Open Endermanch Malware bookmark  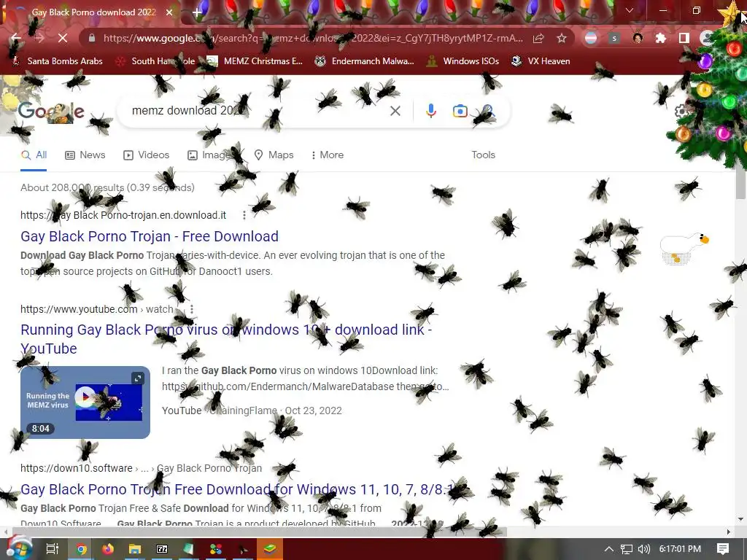pos(365,61)
